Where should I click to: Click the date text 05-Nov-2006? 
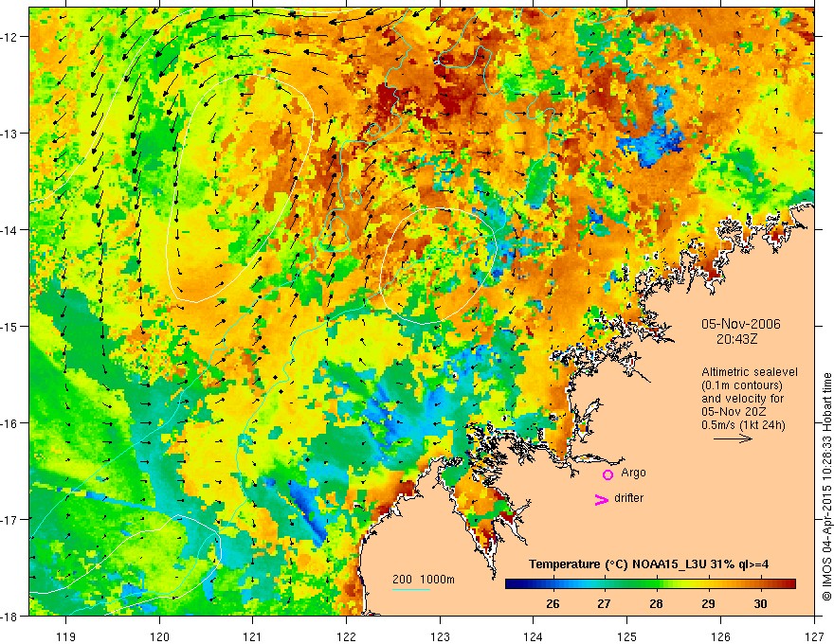[x=741, y=324]
